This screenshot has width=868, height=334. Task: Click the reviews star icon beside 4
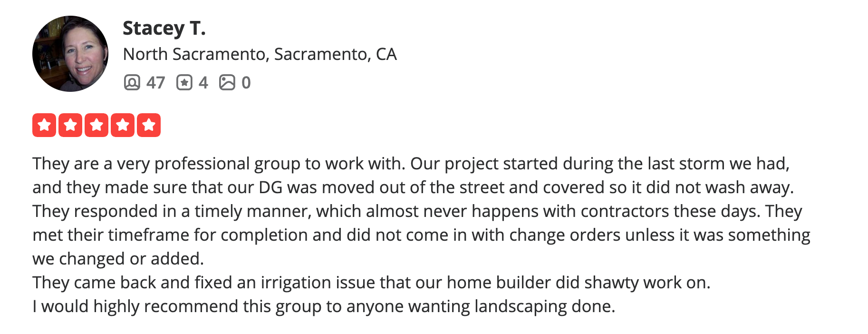pyautogui.click(x=184, y=82)
